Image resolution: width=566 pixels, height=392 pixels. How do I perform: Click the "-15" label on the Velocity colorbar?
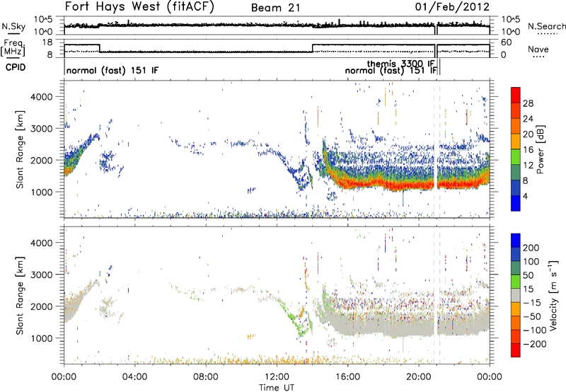532,303
